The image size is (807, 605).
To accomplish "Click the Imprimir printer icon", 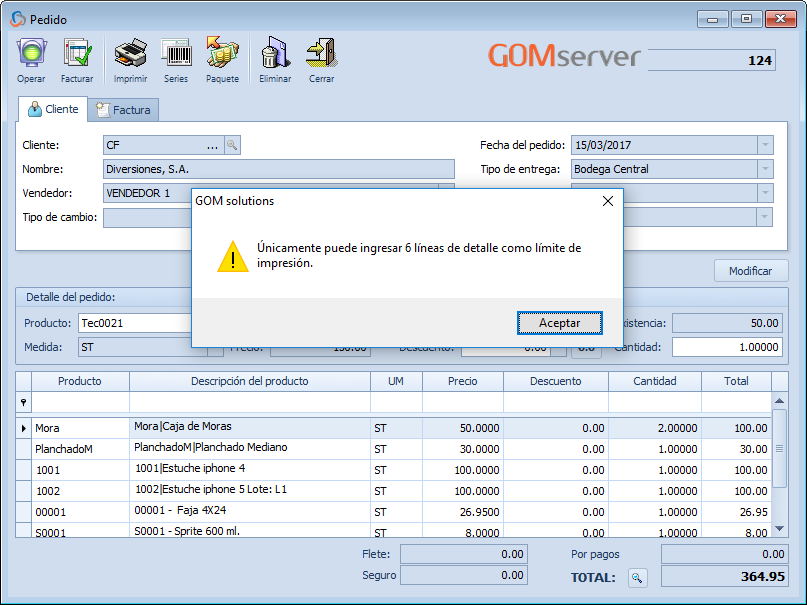I will [130, 53].
